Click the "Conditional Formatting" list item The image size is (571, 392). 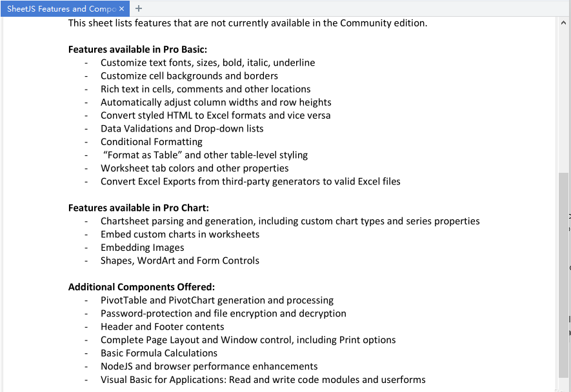click(x=151, y=142)
